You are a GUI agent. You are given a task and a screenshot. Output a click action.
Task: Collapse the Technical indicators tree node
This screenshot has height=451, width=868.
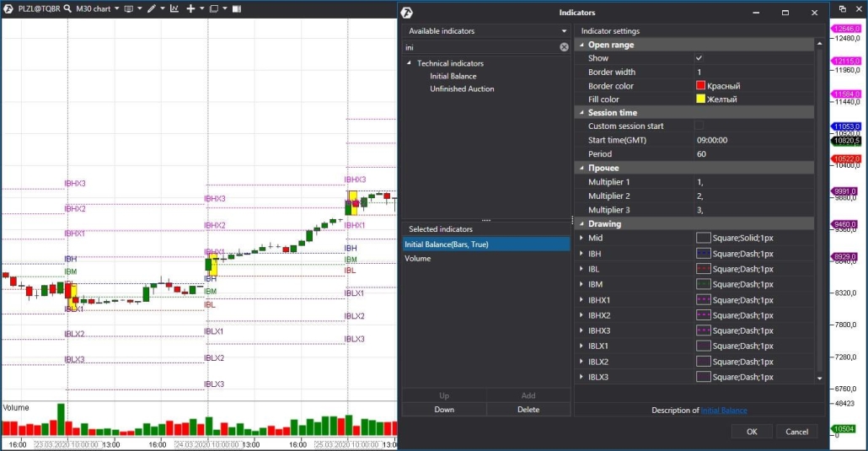[409, 63]
